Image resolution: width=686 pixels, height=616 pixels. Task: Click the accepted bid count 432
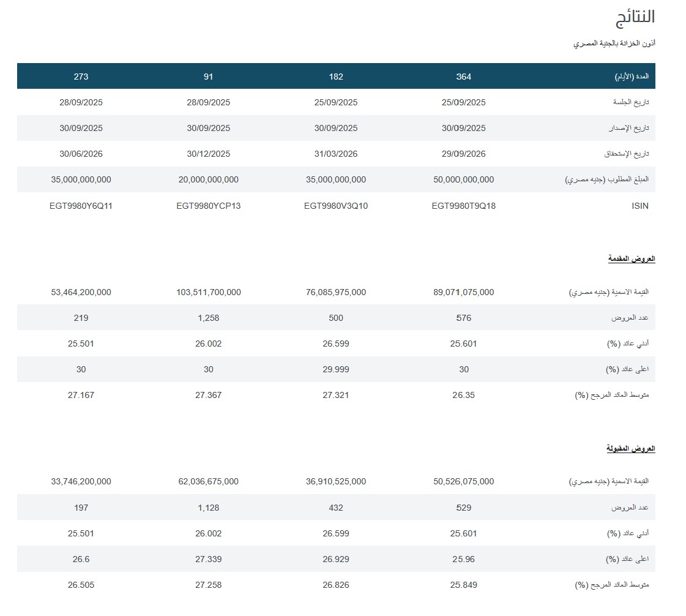(x=335, y=508)
